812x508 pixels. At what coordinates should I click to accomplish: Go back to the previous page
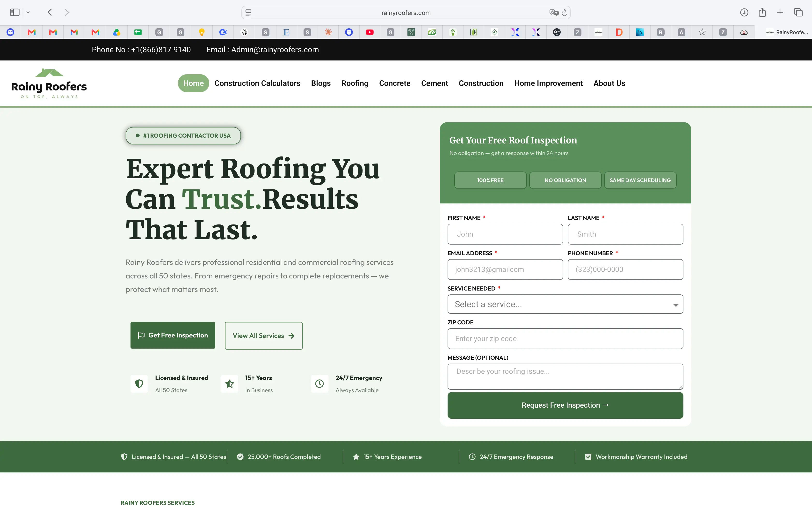pos(50,12)
